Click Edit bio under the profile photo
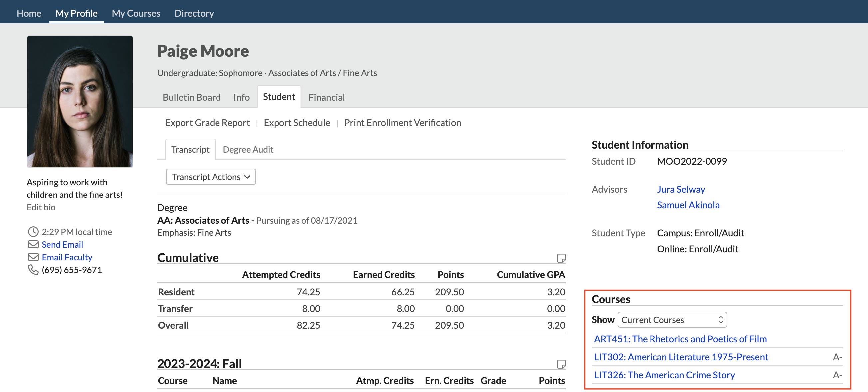This screenshot has height=392, width=868. point(41,207)
